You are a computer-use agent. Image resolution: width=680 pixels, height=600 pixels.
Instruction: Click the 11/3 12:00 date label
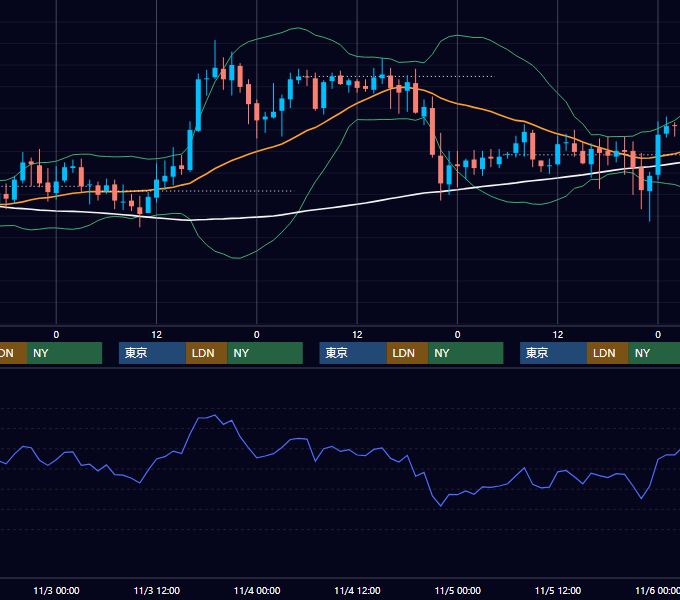[157, 590]
